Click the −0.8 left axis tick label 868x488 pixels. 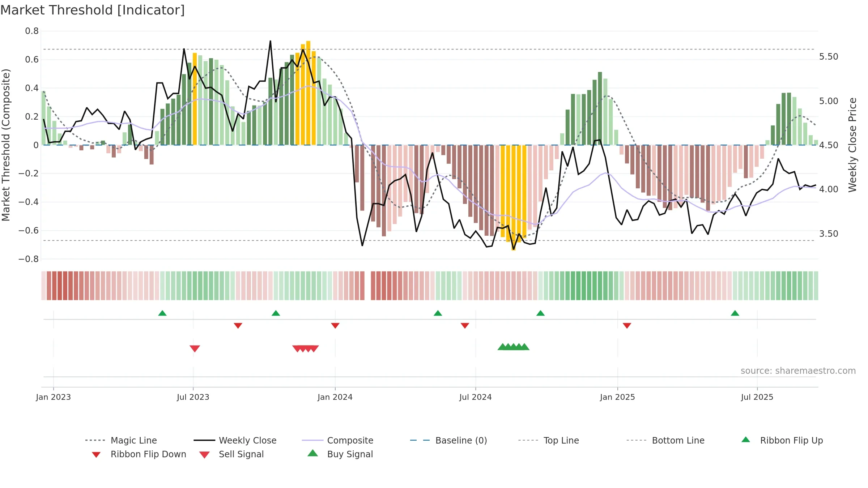[x=29, y=259]
